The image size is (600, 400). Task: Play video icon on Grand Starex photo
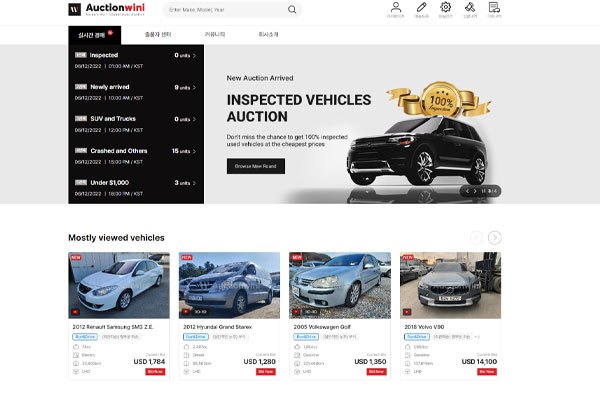point(186,312)
